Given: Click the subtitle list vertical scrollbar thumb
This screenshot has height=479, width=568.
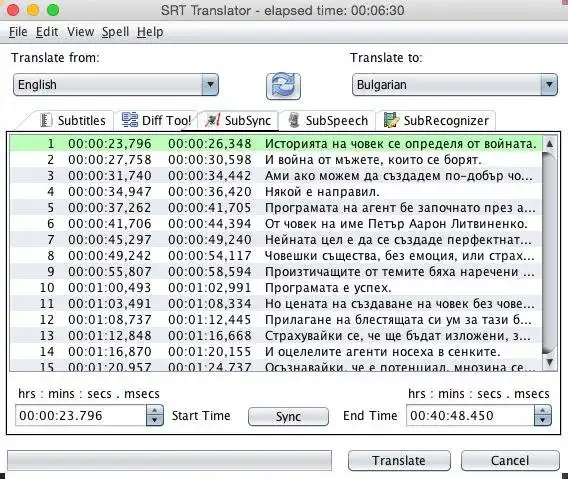Looking at the screenshot, I should [x=550, y=253].
